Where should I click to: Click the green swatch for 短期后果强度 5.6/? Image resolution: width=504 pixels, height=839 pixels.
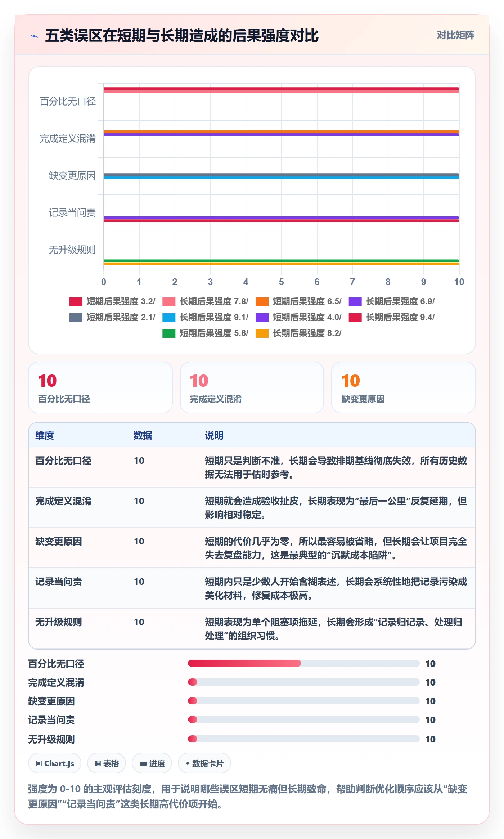[169, 333]
